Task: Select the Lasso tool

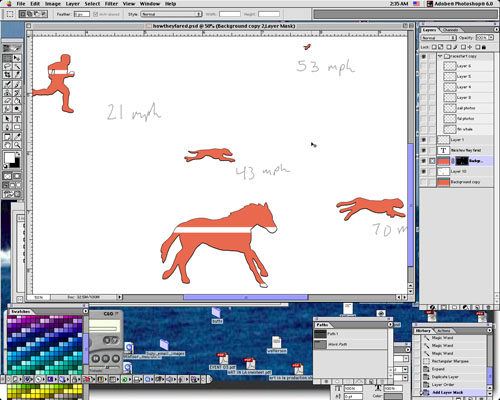Action: [7, 67]
